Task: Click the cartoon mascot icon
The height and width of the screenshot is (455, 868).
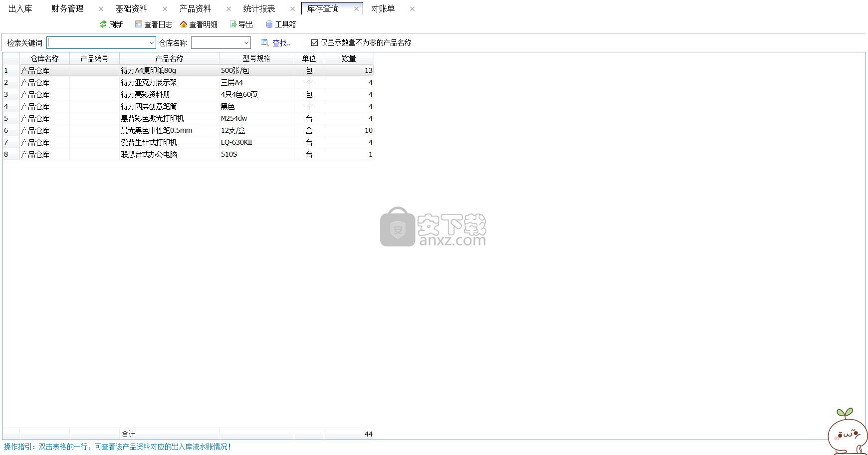Action: [847, 432]
